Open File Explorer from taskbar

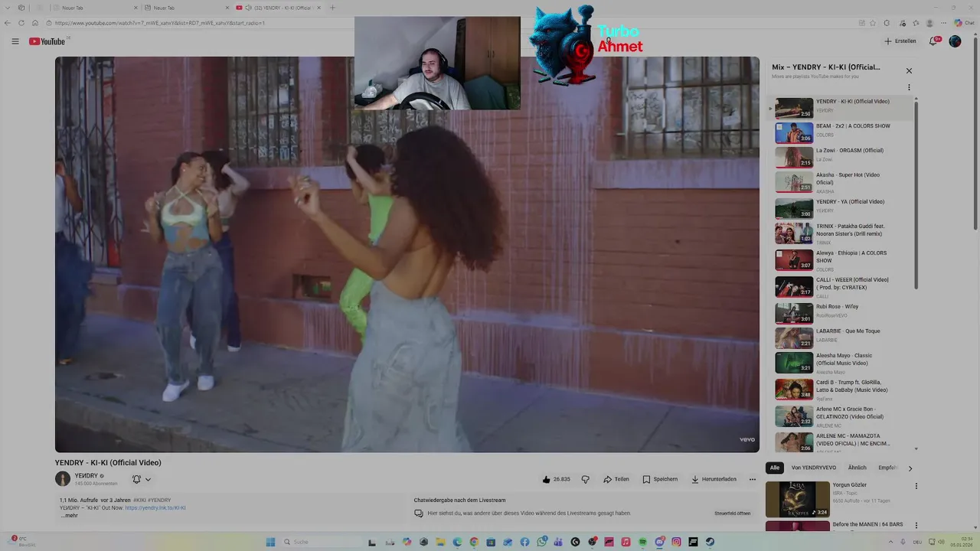[440, 542]
